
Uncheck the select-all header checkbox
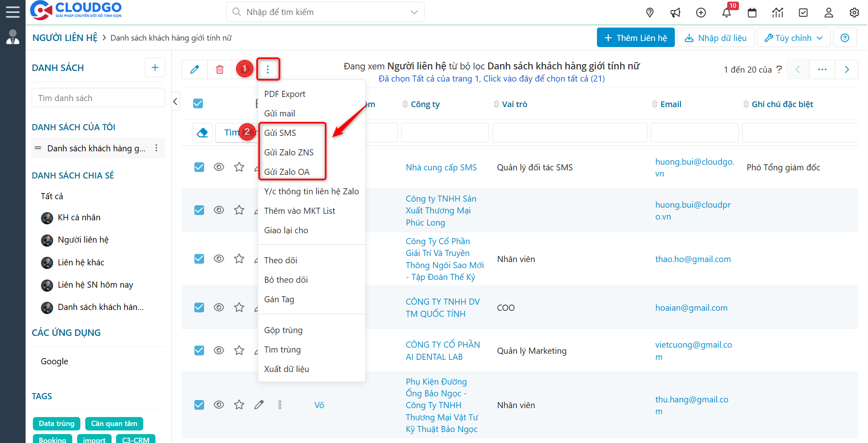198,104
